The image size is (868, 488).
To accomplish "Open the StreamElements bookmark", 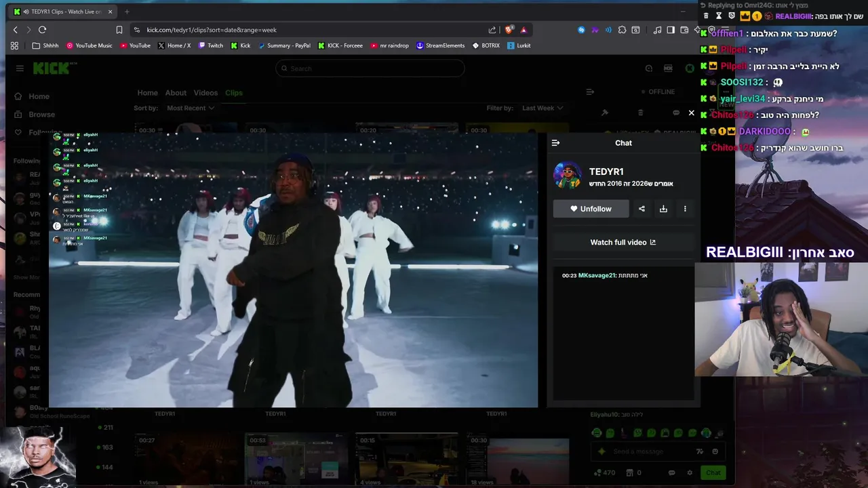I will (x=440, y=45).
